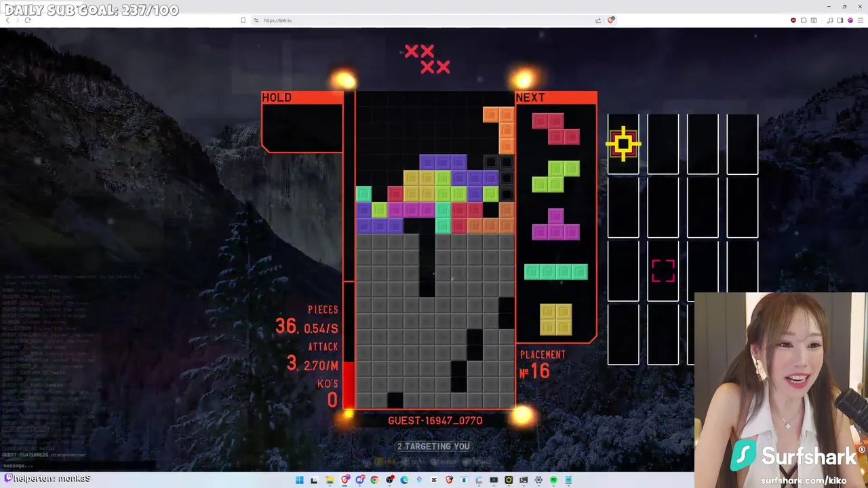The width and height of the screenshot is (868, 488).
Task: Click the PLACEMENT №16 indicator
Action: (544, 365)
